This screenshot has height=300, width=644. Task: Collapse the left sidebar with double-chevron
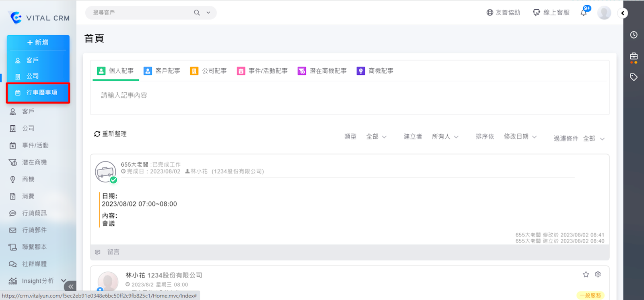coord(70,286)
